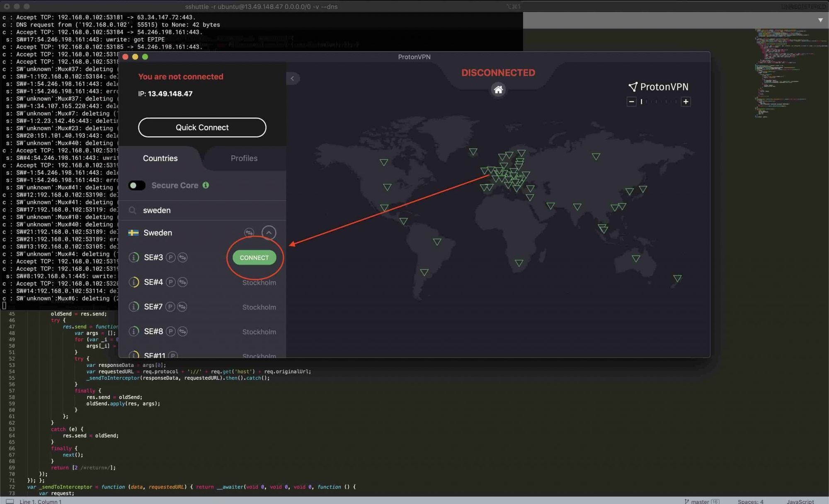The width and height of the screenshot is (829, 504).
Task: Select the SE#8 server name
Action: coord(153,331)
